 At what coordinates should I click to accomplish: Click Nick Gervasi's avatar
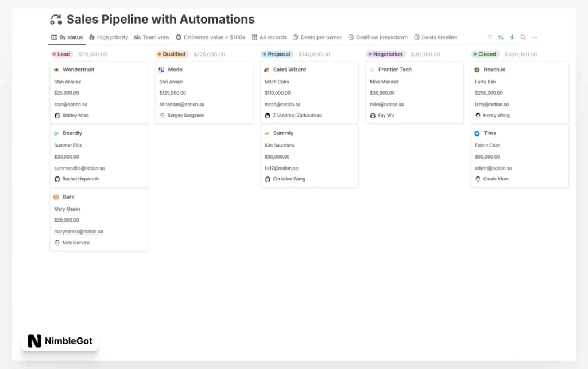pyautogui.click(x=57, y=243)
